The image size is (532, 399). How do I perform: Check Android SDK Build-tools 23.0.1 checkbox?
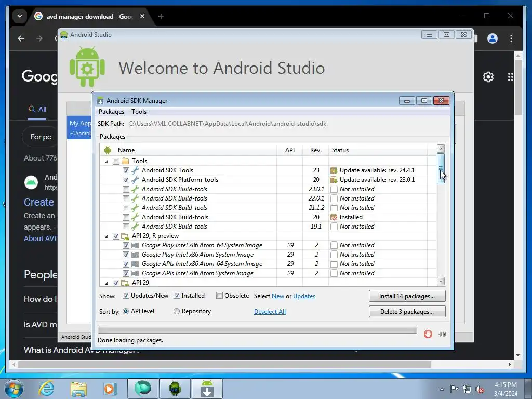click(126, 189)
